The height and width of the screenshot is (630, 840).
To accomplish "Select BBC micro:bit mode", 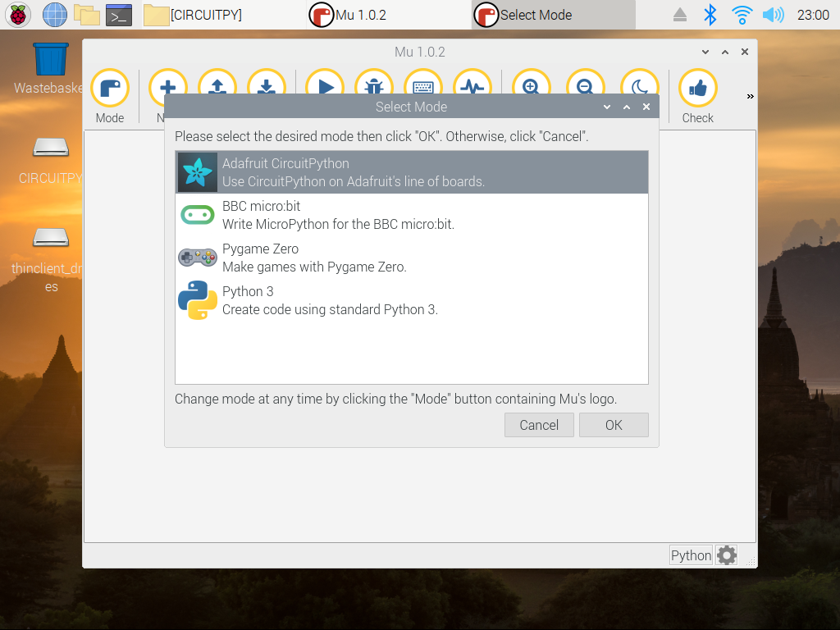I will click(412, 215).
